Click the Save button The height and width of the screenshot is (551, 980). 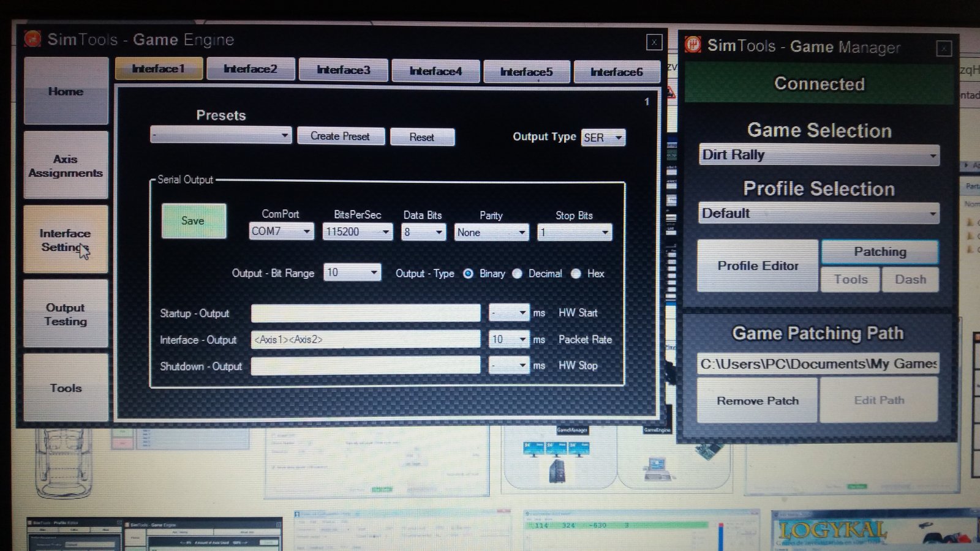point(194,221)
